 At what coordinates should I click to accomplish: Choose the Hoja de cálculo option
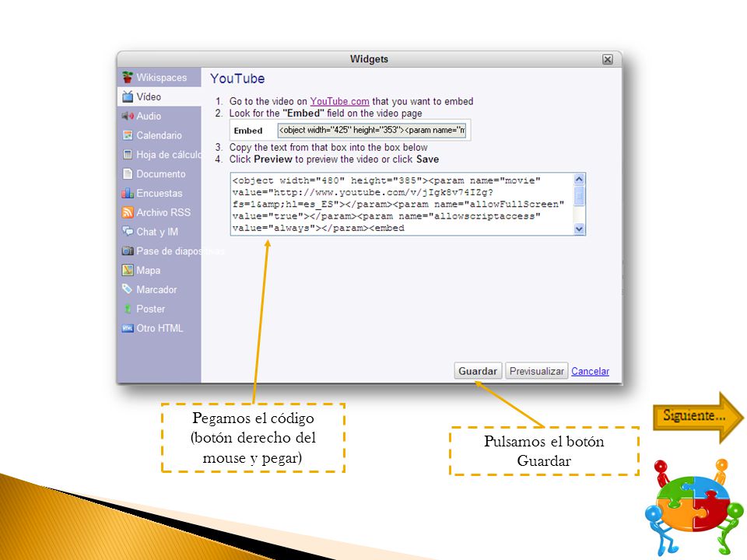[x=159, y=154]
